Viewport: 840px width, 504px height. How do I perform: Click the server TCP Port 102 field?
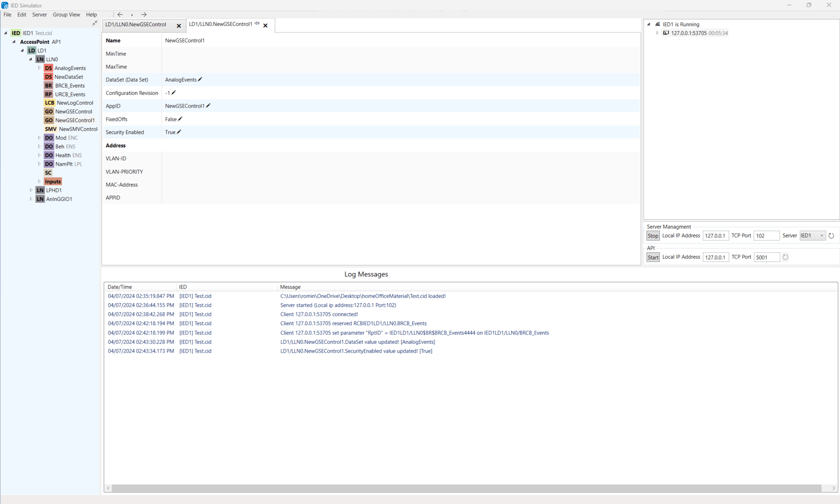[x=766, y=236]
